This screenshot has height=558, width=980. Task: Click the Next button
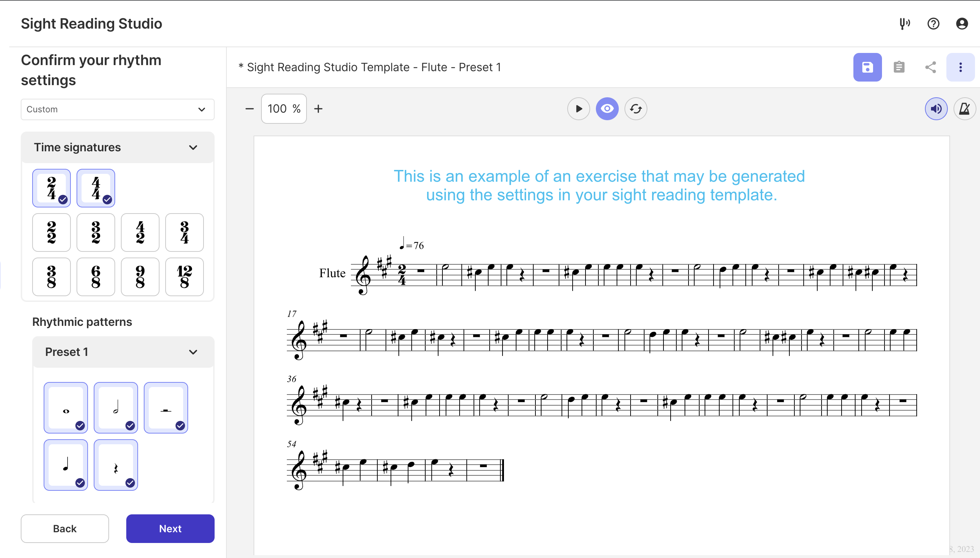click(170, 528)
